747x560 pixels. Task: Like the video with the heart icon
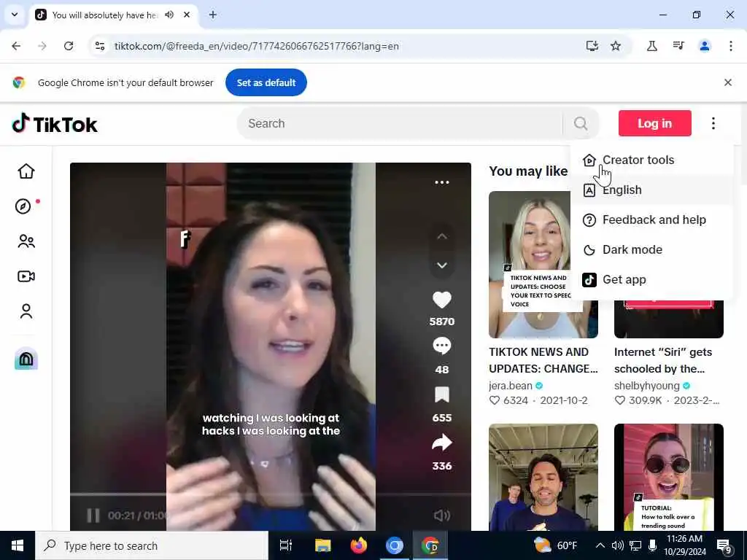pyautogui.click(x=441, y=300)
